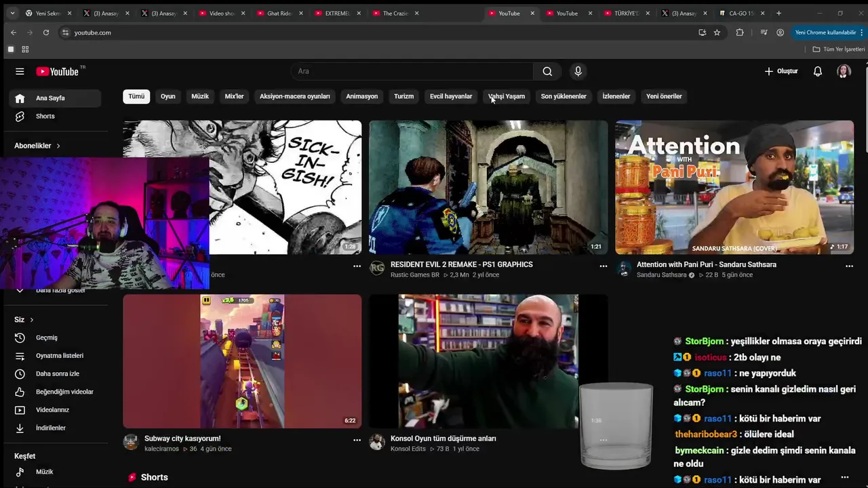The height and width of the screenshot is (488, 868).
Task: Open Rustic Games BR channel link
Action: coord(415,275)
